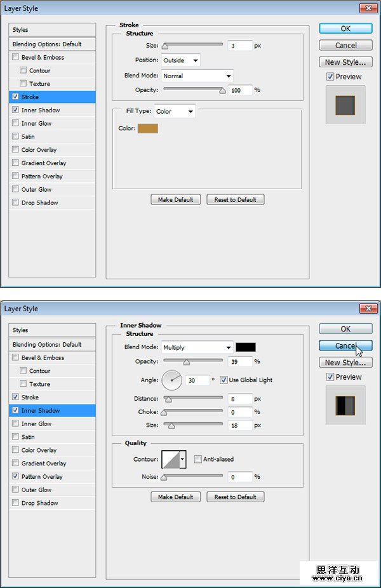This screenshot has height=588, width=381.
Task: Click the brown stroke Color swatch
Action: pyautogui.click(x=147, y=128)
